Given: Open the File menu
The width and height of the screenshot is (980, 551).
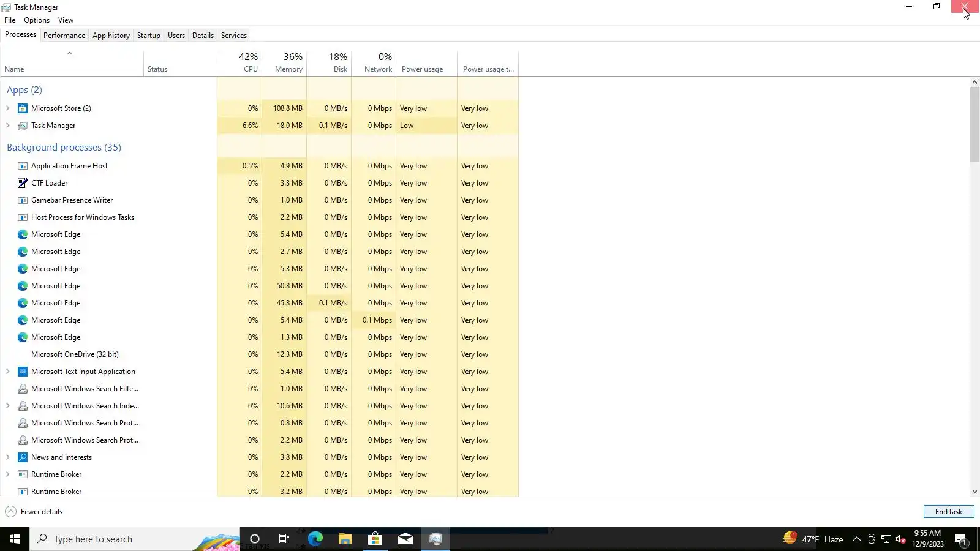Looking at the screenshot, I should pyautogui.click(x=10, y=20).
